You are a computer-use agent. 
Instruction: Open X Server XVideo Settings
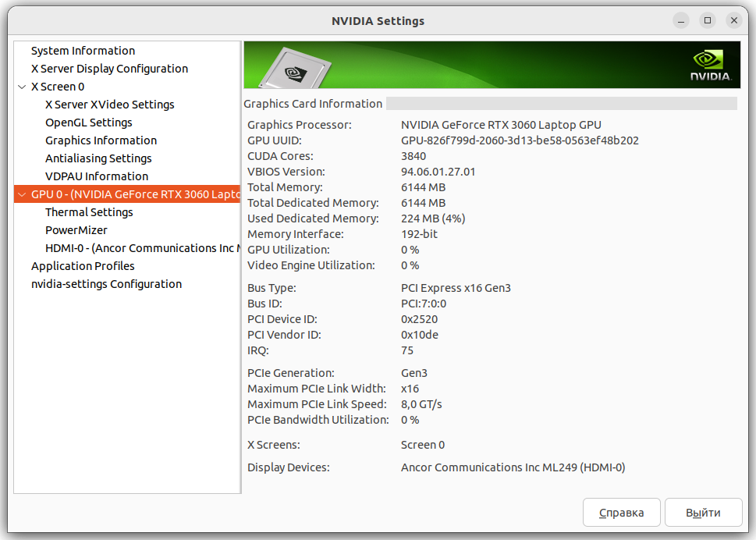point(110,105)
